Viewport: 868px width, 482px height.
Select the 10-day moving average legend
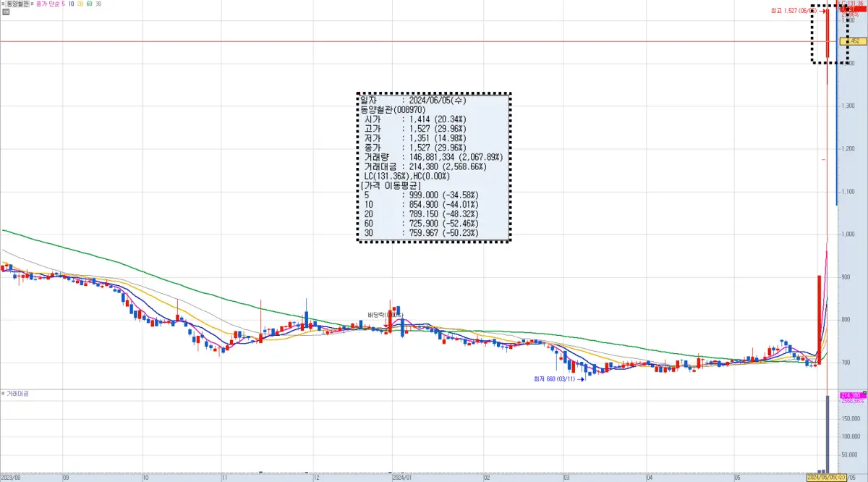click(70, 4)
